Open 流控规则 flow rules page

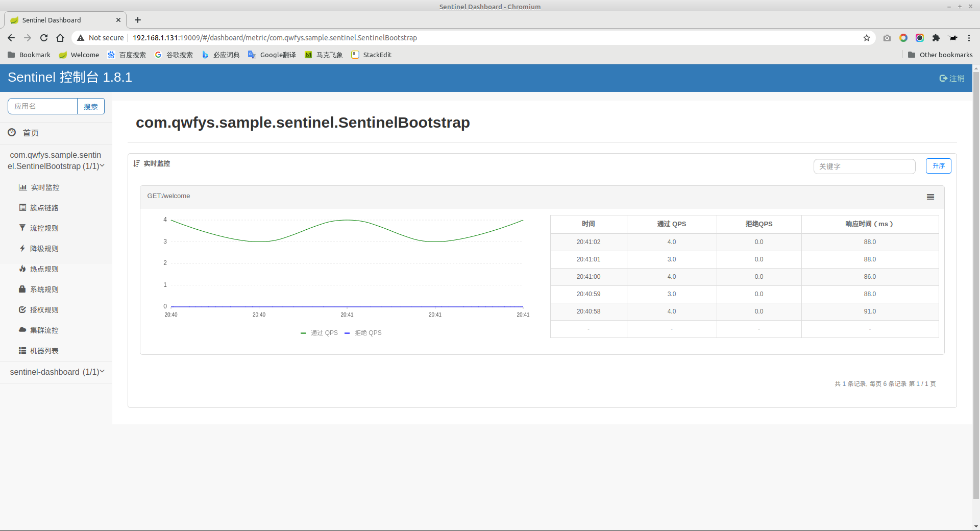44,228
